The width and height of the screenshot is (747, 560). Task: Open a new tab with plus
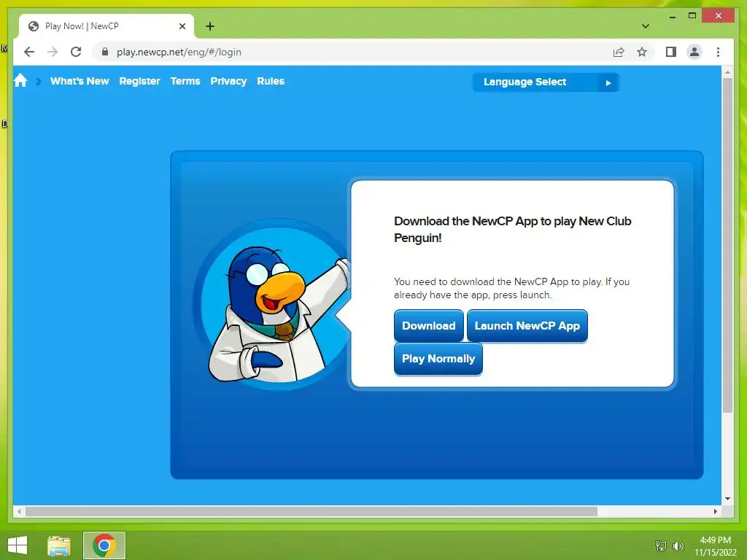pos(210,26)
